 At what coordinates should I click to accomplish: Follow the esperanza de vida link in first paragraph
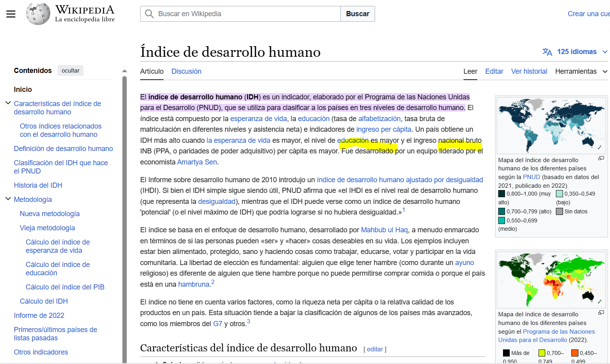[259, 119]
